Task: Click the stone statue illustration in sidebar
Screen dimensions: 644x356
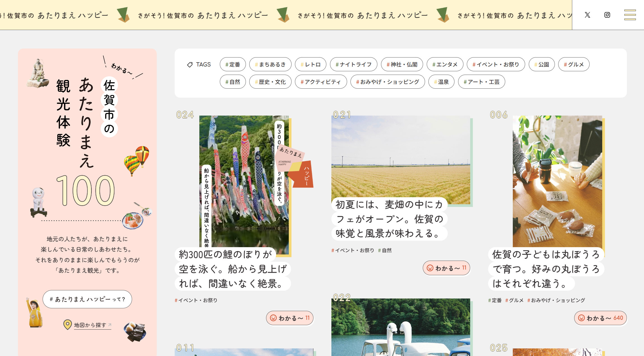Action: click(x=38, y=73)
